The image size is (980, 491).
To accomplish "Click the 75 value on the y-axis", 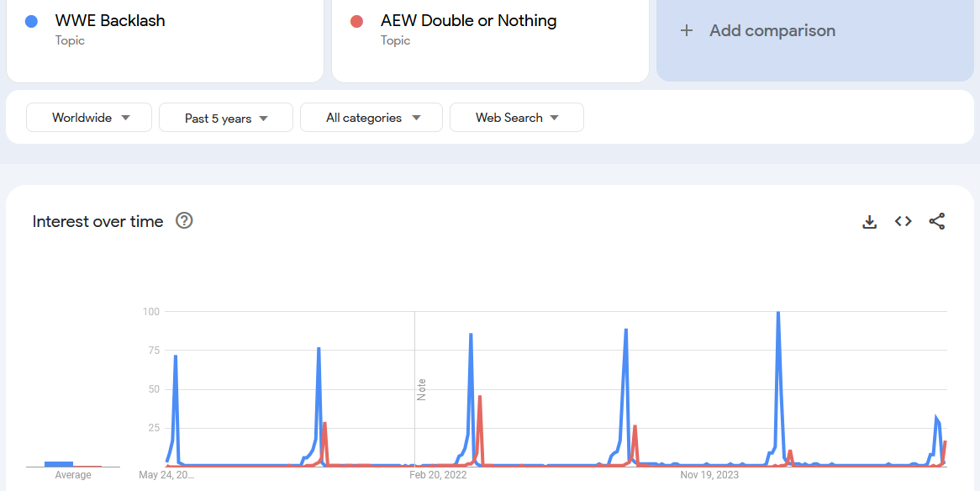I will pyautogui.click(x=155, y=351).
